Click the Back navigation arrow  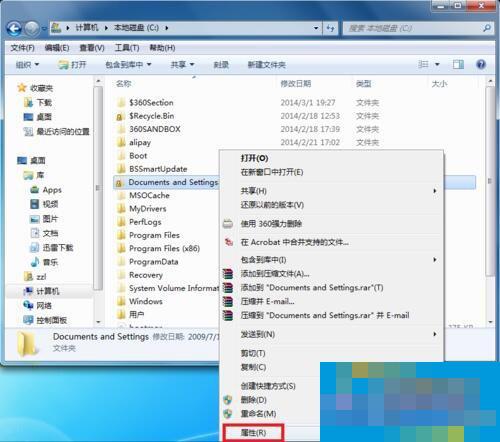point(14,29)
